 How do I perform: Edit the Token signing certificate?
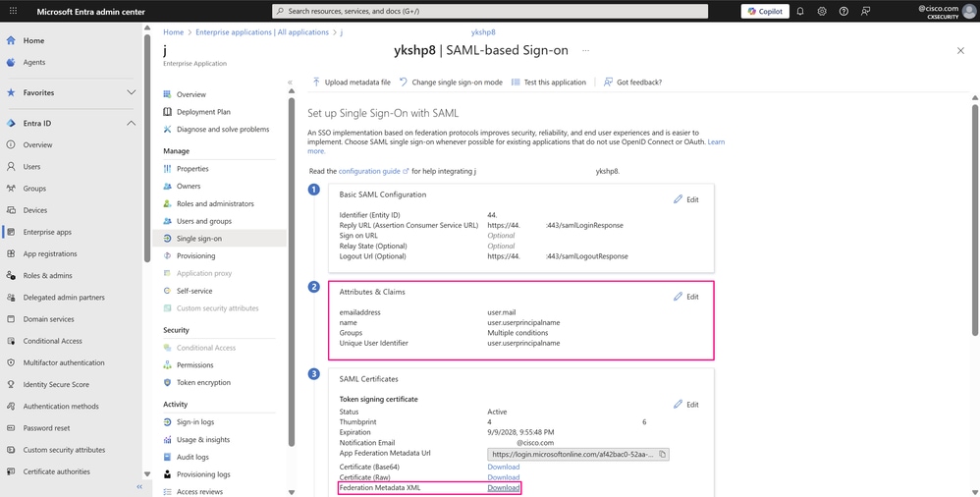[x=686, y=405]
